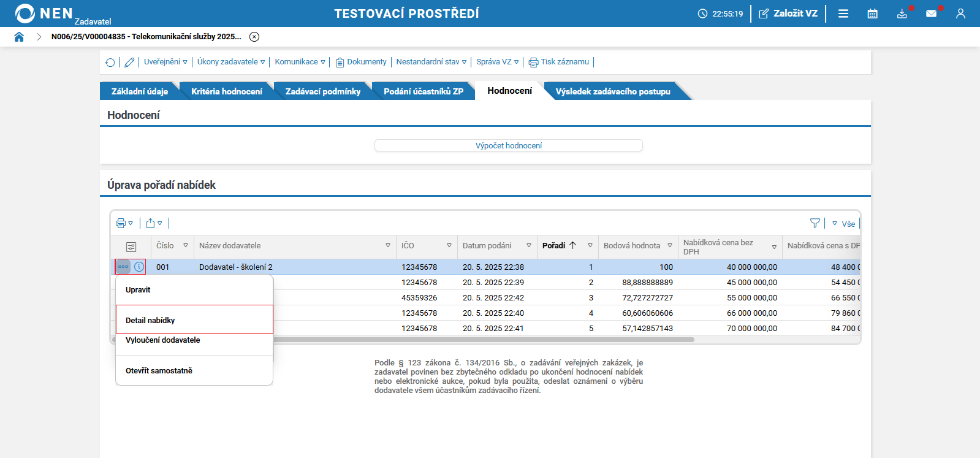Expand the Komunikace dropdown
This screenshot has height=458, width=980.
coord(300,62)
